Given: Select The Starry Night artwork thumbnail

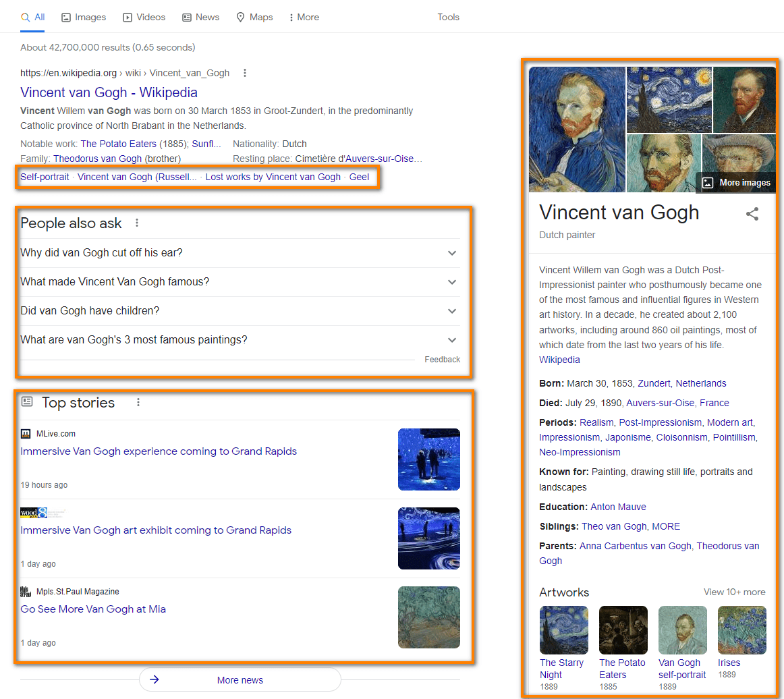Looking at the screenshot, I should click(x=563, y=630).
